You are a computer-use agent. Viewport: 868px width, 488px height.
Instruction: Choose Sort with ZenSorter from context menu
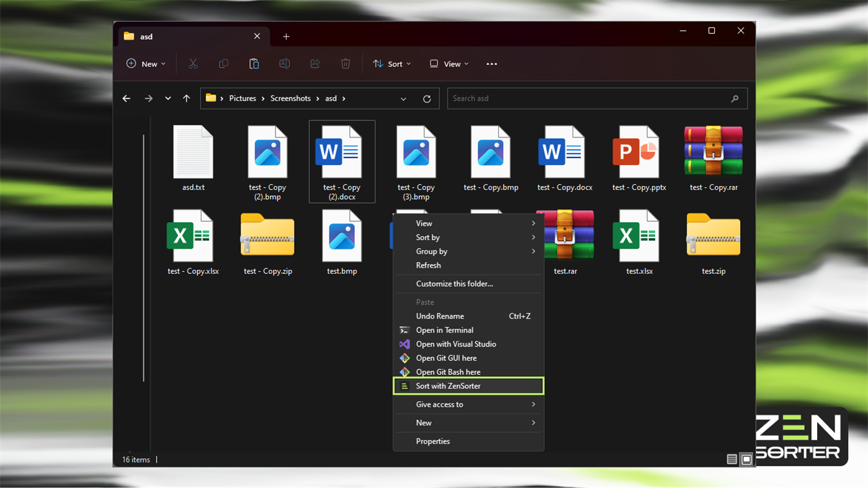click(449, 386)
